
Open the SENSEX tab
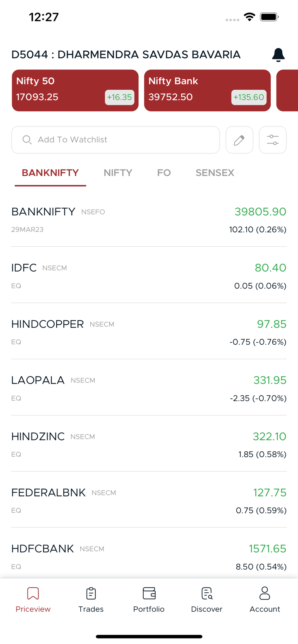[215, 173]
